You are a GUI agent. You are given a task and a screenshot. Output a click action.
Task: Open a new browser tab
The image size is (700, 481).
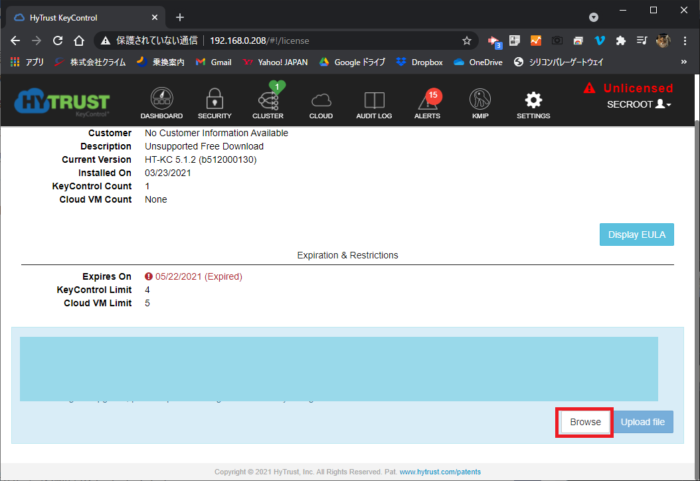pos(180,17)
